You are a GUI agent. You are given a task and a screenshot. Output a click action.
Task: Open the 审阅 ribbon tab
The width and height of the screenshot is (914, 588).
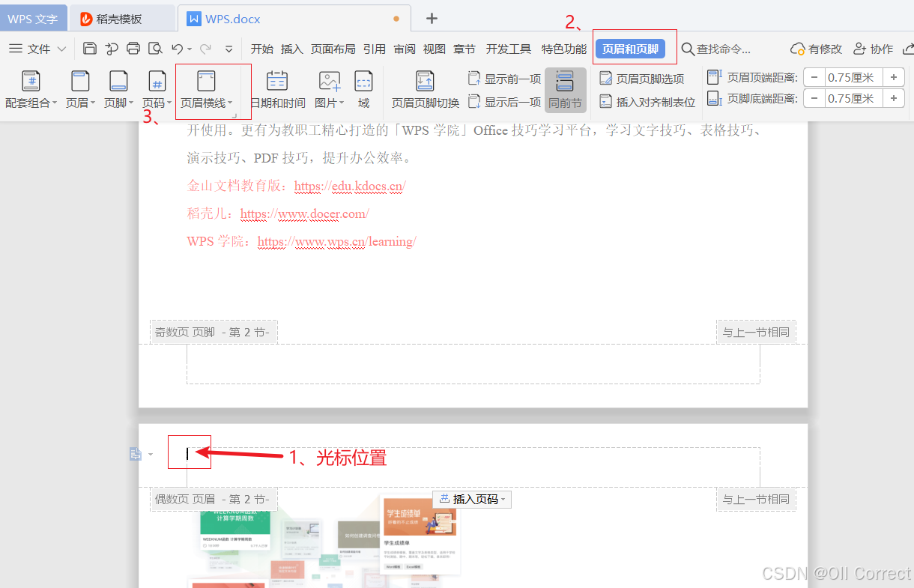tap(405, 49)
